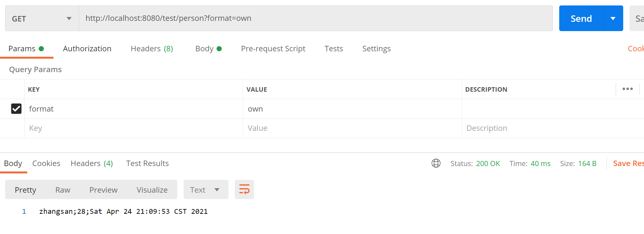Switch to Preview response view
Viewport: 644px width, 234px height.
click(x=103, y=190)
